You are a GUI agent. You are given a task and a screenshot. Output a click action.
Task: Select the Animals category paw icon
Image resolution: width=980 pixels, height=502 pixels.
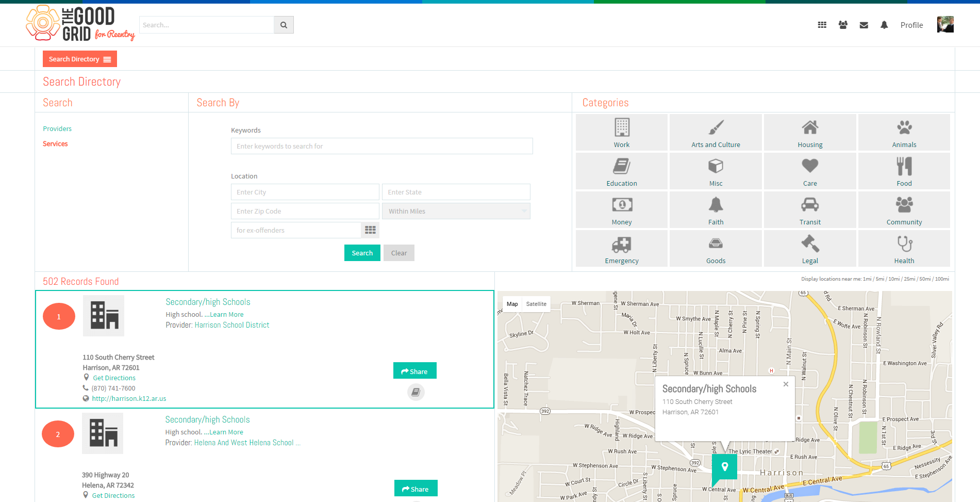pos(904,127)
